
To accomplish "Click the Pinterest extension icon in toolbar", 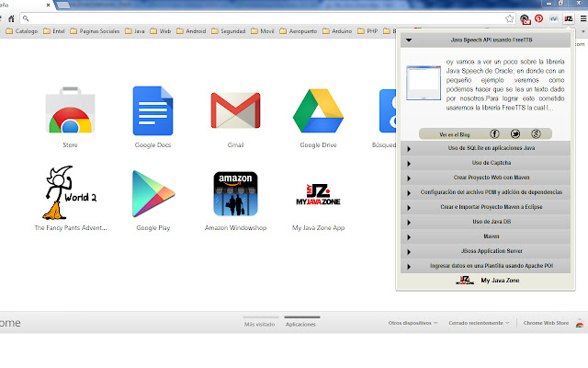I will 538,18.
